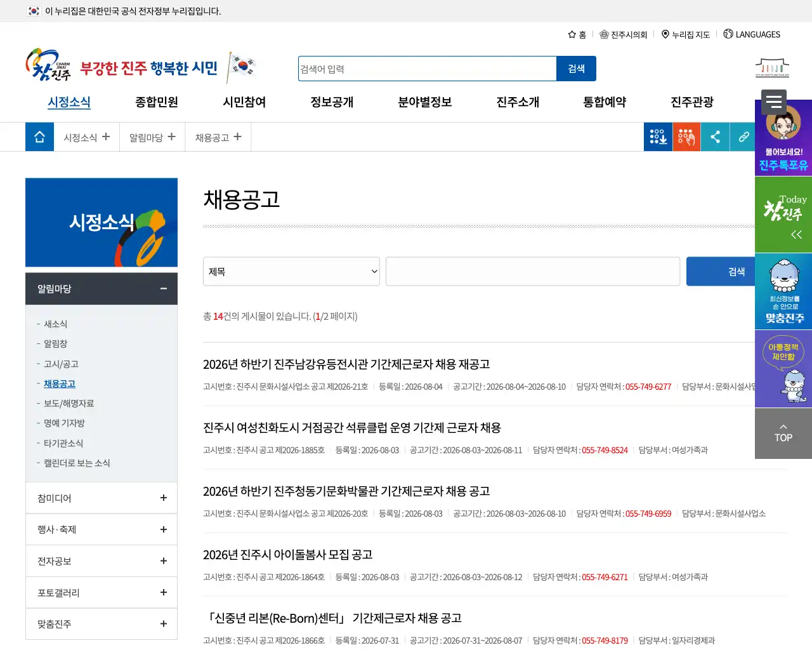Click the blue dots download icon
The height and width of the screenshot is (650, 812).
[658, 137]
